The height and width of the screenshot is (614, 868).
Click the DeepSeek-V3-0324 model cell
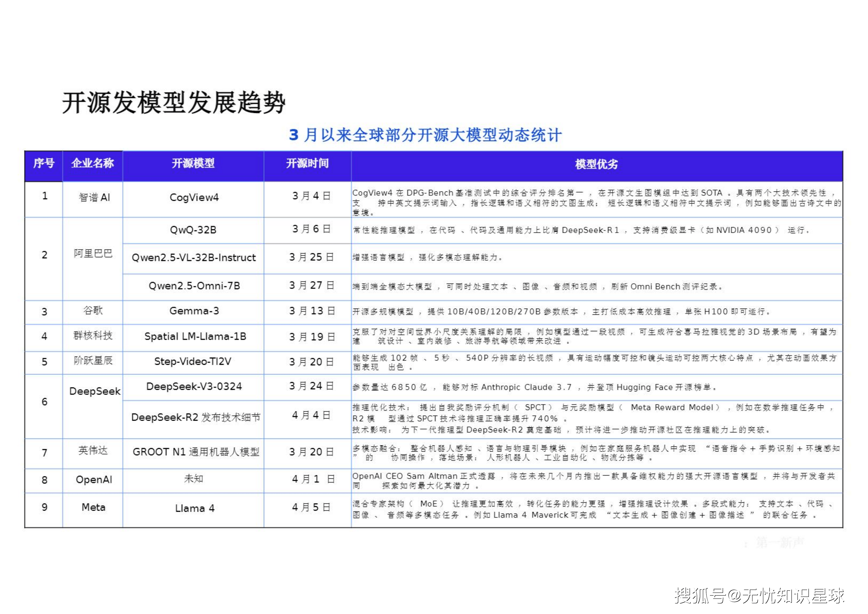coord(194,387)
